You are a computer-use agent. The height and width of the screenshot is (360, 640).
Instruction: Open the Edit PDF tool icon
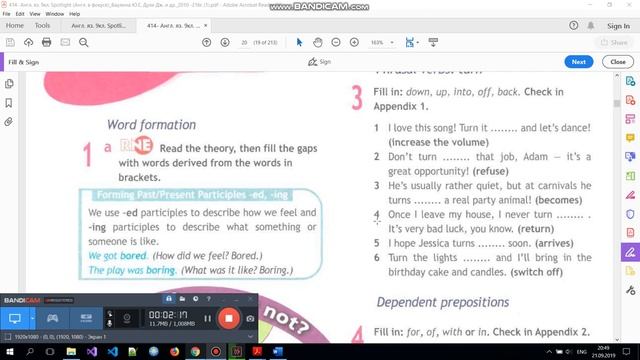(630, 119)
